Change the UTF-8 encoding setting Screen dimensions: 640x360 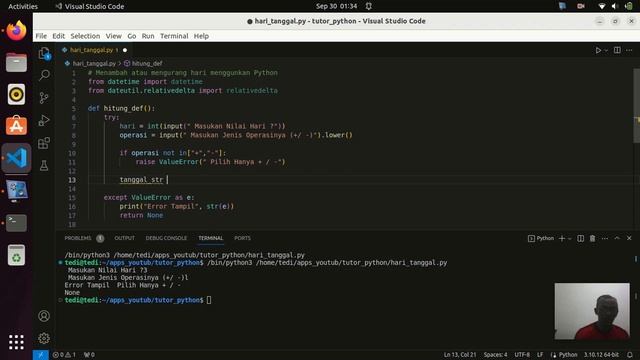pos(522,355)
